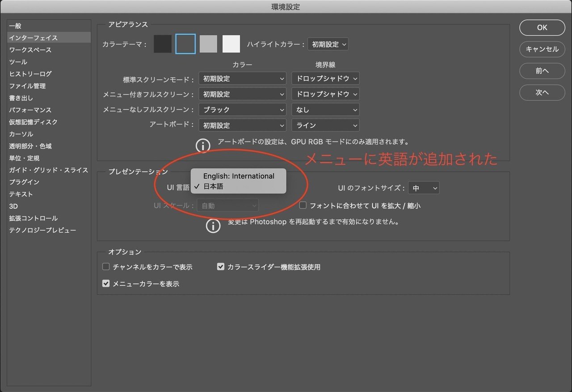This screenshot has width=572, height=392.
Task: Dismiss the dialog with キャンセル
Action: 542,50
